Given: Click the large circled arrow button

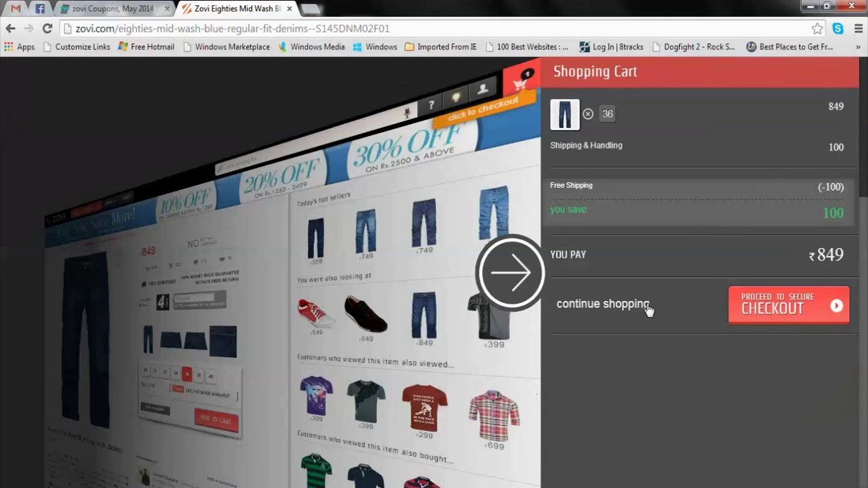Looking at the screenshot, I should pos(511,272).
